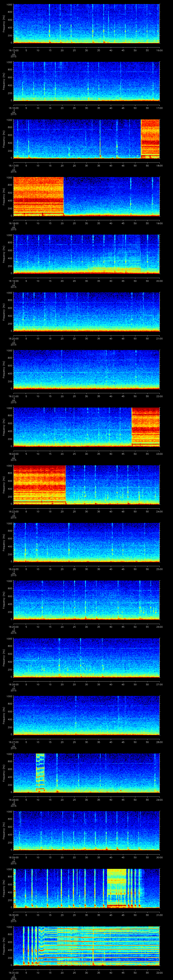Viewport: 173px width, 980px height.
Task: Click the 16:28:00 time axis label
Action: [14, 800]
